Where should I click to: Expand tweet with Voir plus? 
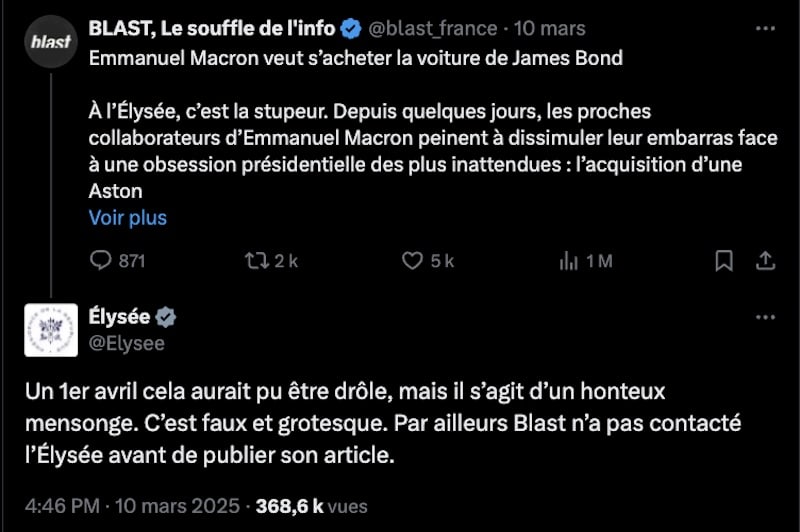pyautogui.click(x=128, y=217)
